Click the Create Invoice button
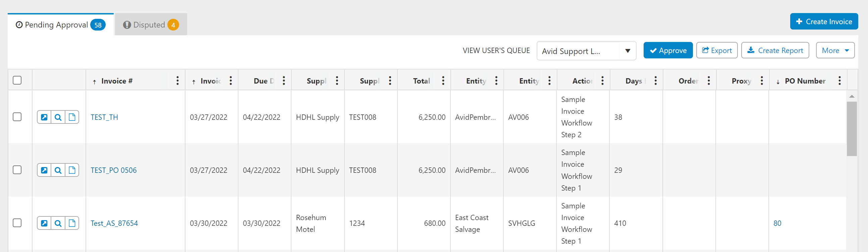 (823, 21)
